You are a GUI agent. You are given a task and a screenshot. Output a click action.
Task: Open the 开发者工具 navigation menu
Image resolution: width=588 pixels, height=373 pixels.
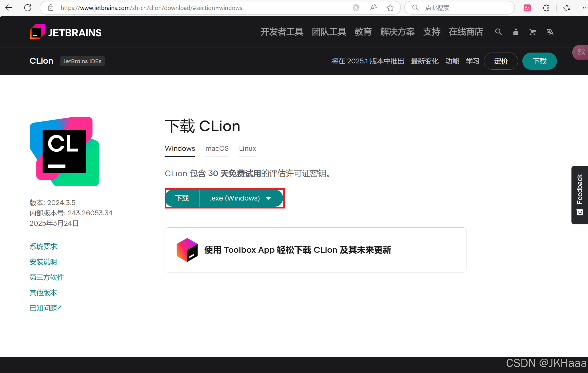point(282,32)
